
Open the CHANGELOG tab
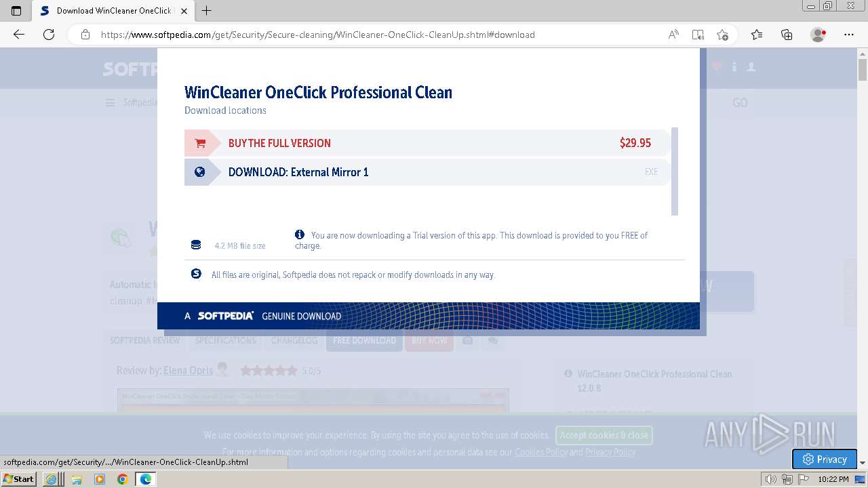pyautogui.click(x=294, y=340)
